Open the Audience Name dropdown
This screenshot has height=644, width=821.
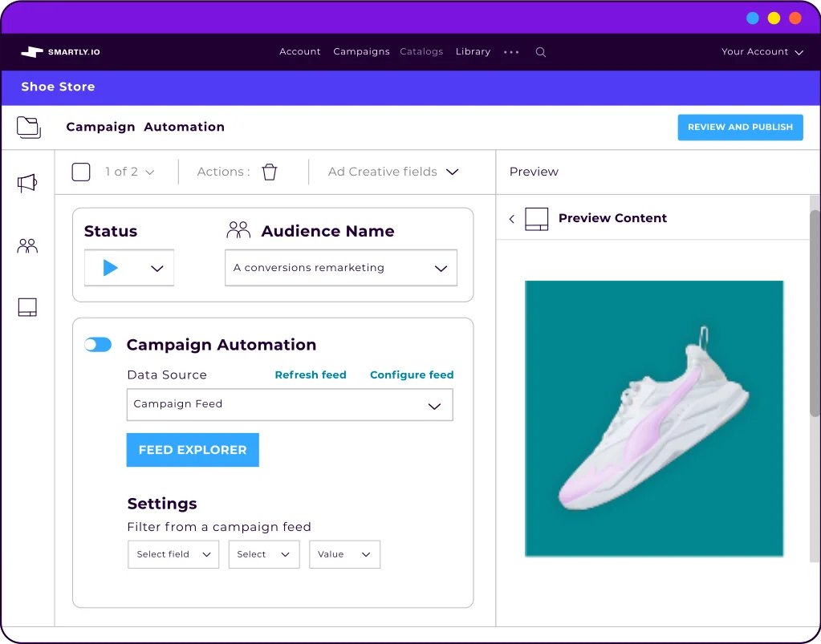[441, 268]
